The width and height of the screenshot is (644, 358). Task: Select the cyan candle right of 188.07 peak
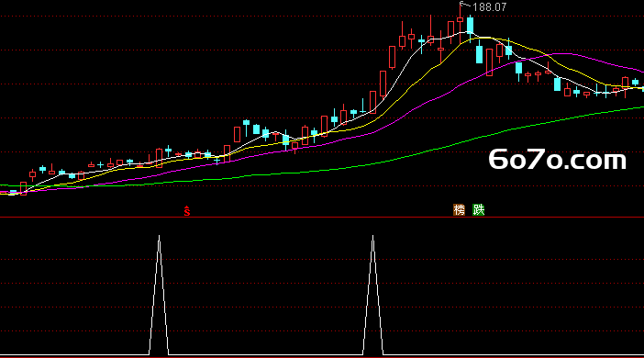470,26
